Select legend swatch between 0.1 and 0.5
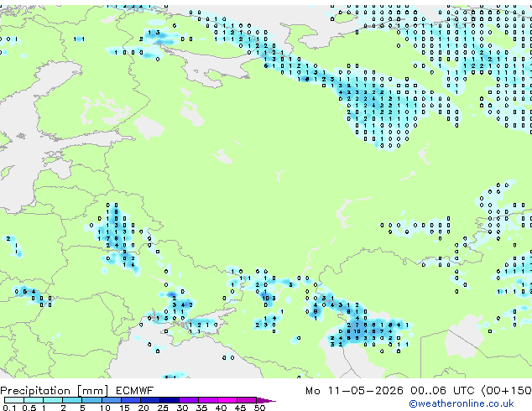532x411 pixels. click(x=14, y=400)
